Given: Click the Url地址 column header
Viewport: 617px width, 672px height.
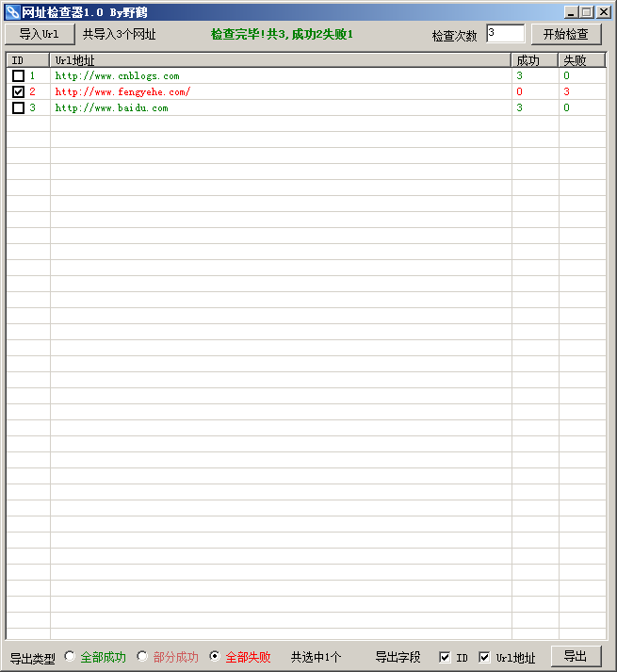Looking at the screenshot, I should 281,60.
